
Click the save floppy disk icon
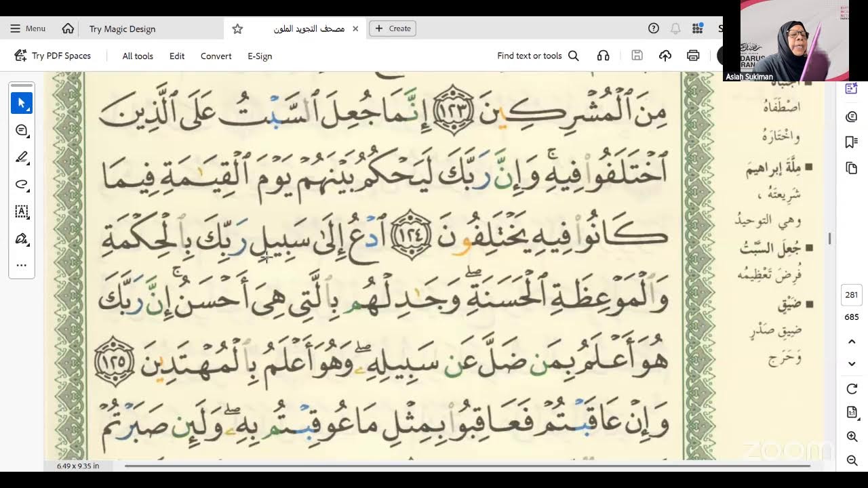tap(637, 56)
